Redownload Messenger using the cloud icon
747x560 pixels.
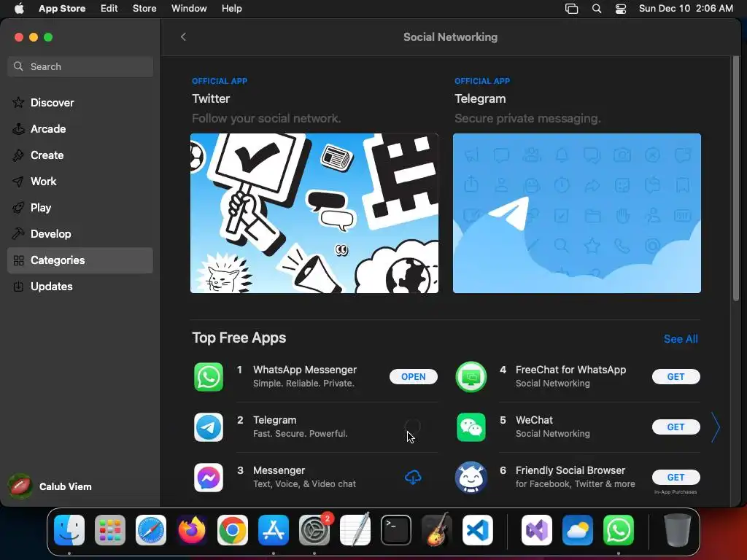(x=413, y=477)
